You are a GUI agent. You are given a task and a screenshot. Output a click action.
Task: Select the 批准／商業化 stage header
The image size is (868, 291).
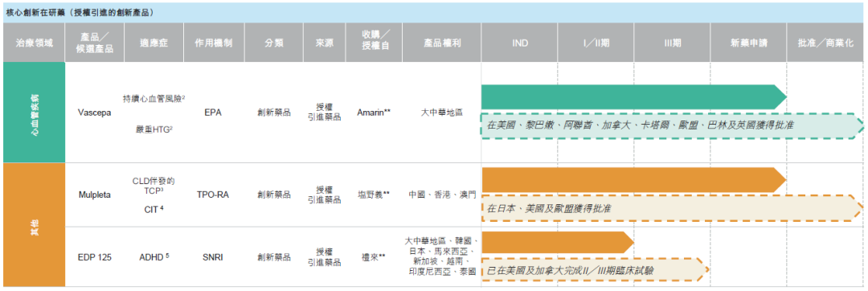[x=825, y=43]
